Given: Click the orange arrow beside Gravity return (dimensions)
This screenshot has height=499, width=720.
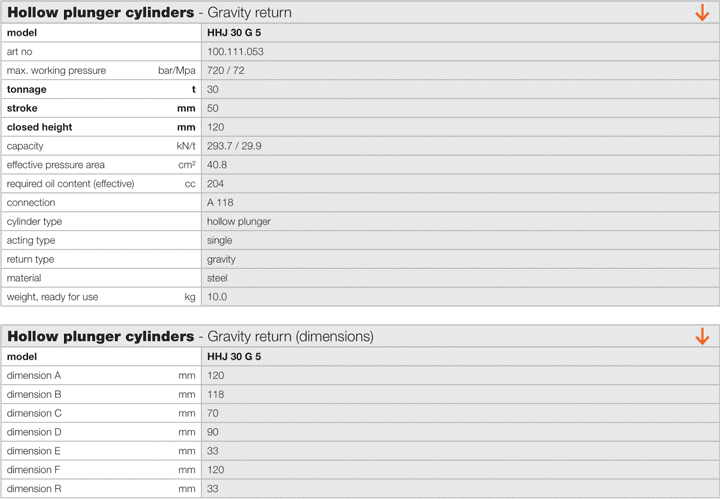Looking at the screenshot, I should (x=702, y=336).
